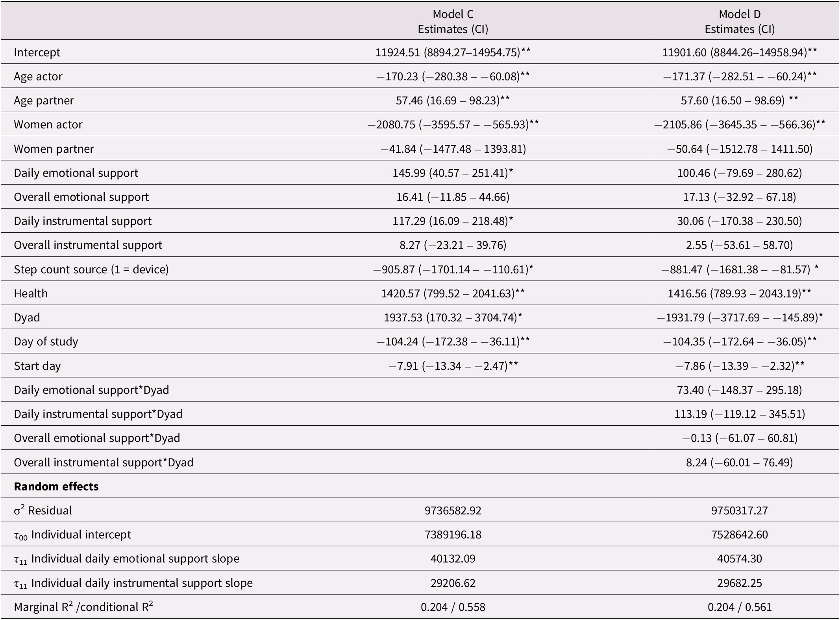The width and height of the screenshot is (840, 620).
Task: Click Individual daily instrumental support slope Model D value
Action: [x=739, y=583]
